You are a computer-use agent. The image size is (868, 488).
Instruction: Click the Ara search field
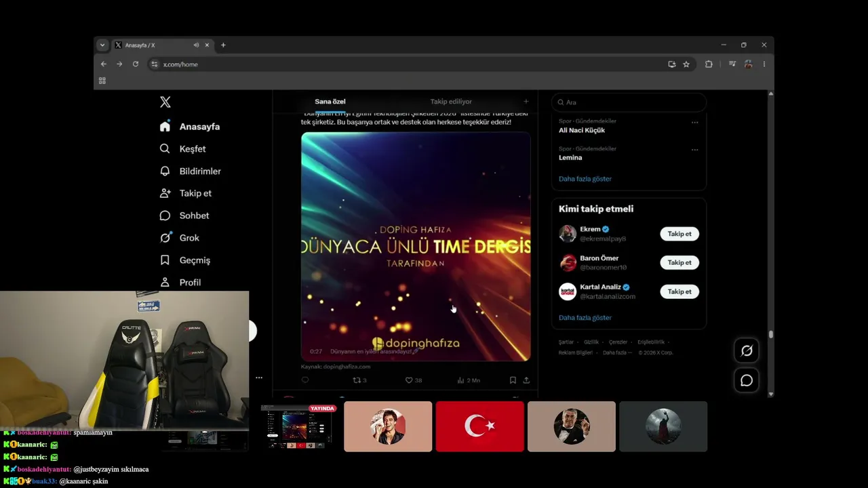tap(629, 102)
